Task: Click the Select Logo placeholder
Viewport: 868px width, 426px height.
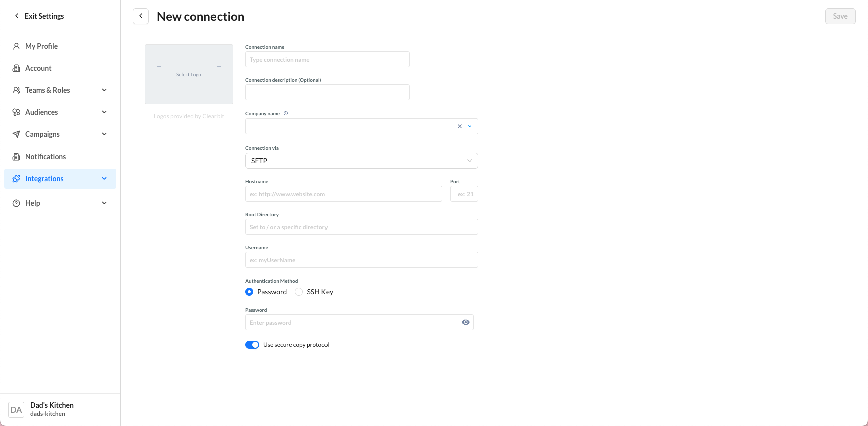Action: (x=189, y=74)
